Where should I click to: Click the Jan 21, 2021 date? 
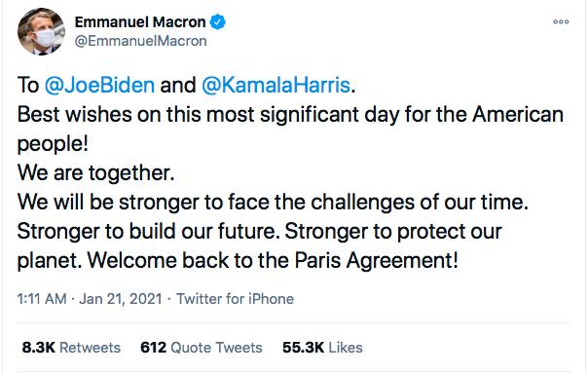tap(121, 299)
